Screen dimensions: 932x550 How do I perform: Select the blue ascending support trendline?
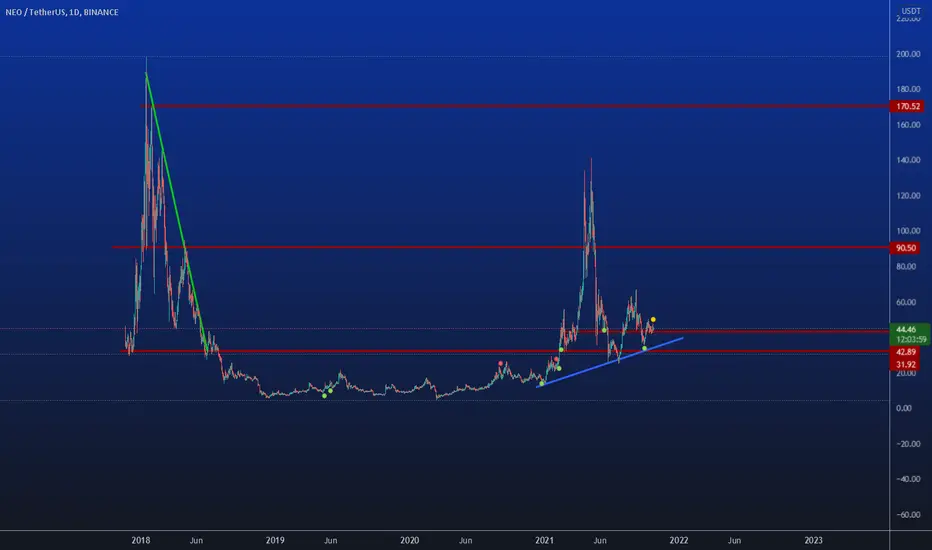(610, 363)
